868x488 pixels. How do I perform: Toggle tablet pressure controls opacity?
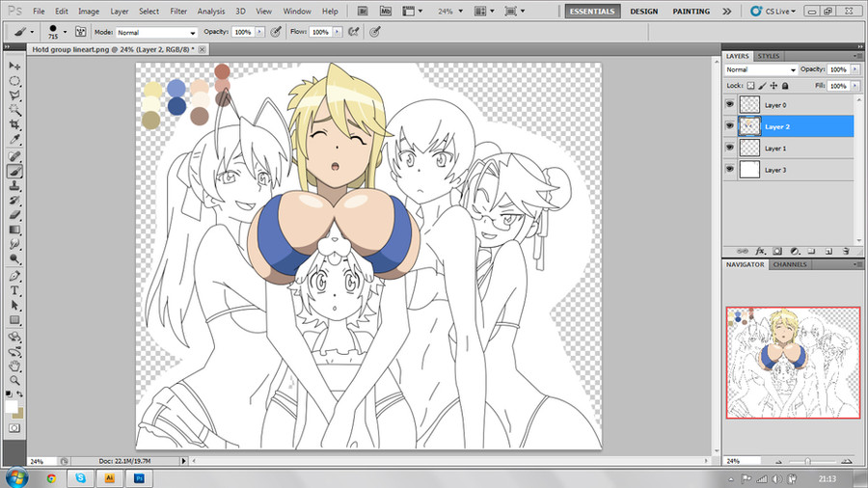click(x=276, y=32)
